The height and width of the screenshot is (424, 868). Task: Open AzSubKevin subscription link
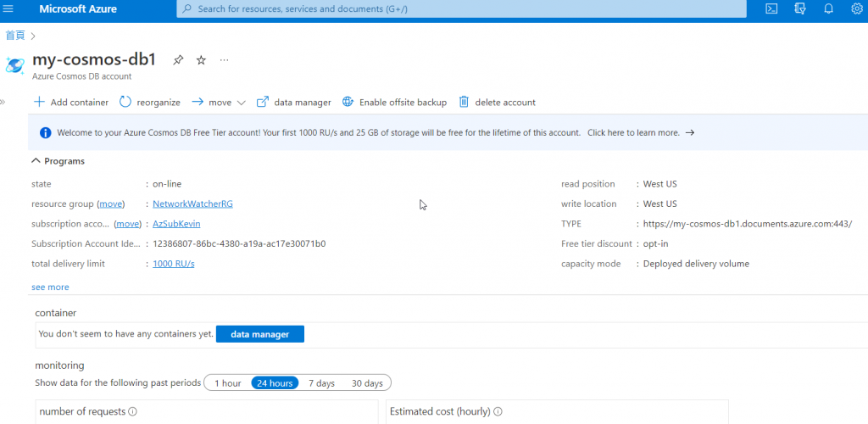tap(176, 224)
